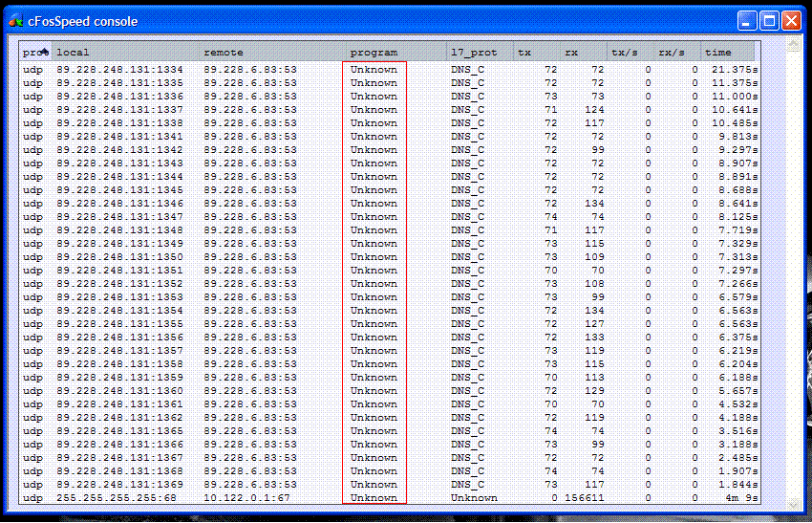Screen dimensions: 812x523
Task: Click the time value 3.516s
Action: (738, 431)
